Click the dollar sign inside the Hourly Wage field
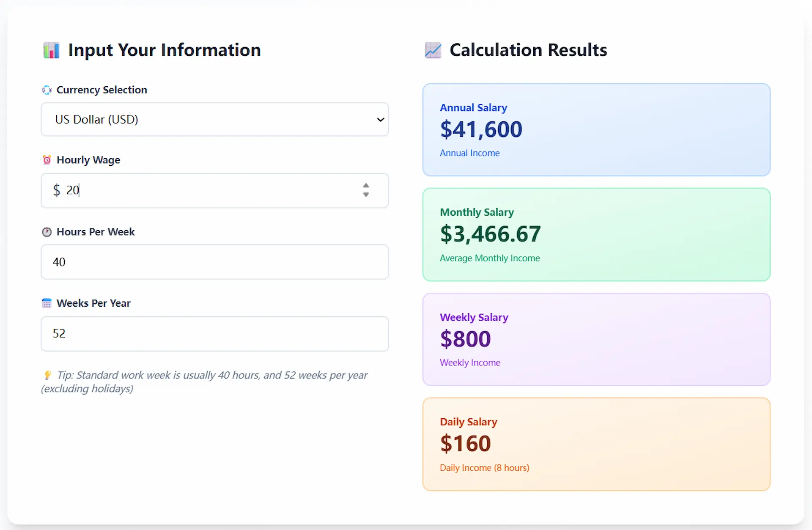Viewport: 812px width, 530px height. (57, 190)
